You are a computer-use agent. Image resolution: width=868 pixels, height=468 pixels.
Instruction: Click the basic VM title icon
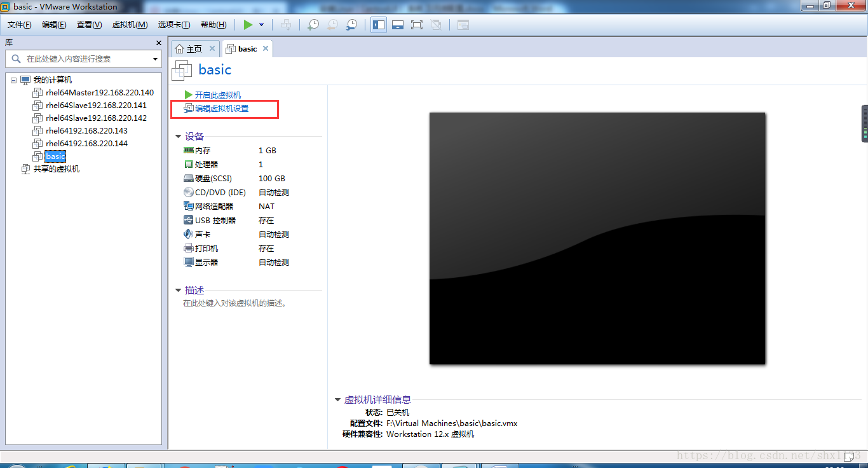click(182, 71)
